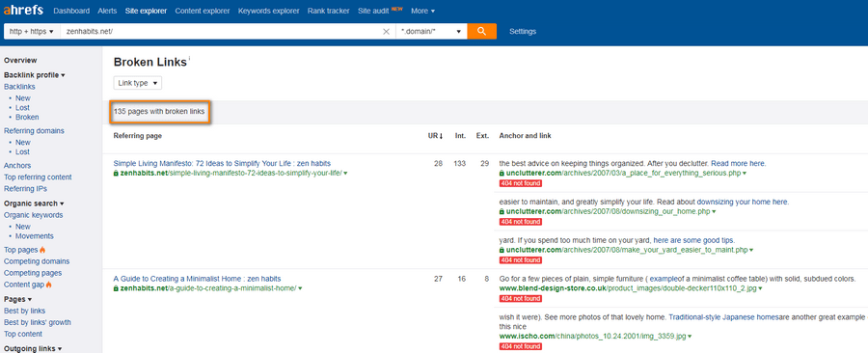The height and width of the screenshot is (353, 868).
Task: Click the 'Read more here' anchor link
Action: click(x=738, y=164)
